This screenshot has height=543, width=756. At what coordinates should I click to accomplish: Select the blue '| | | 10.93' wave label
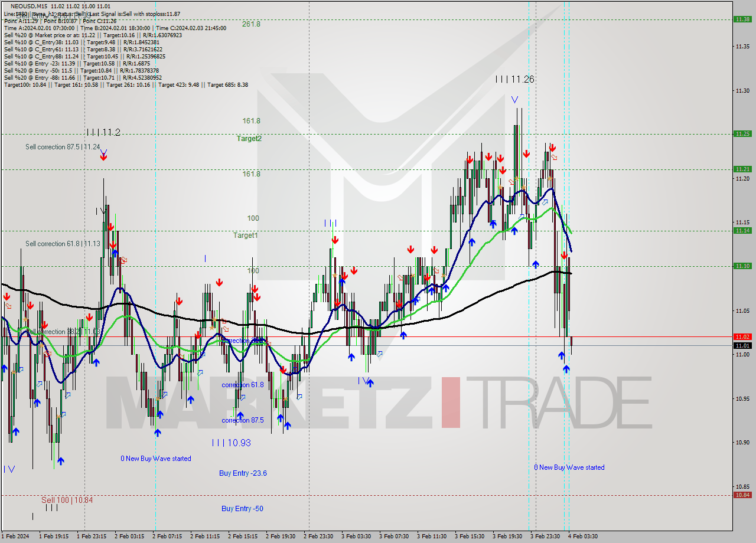coord(232,442)
